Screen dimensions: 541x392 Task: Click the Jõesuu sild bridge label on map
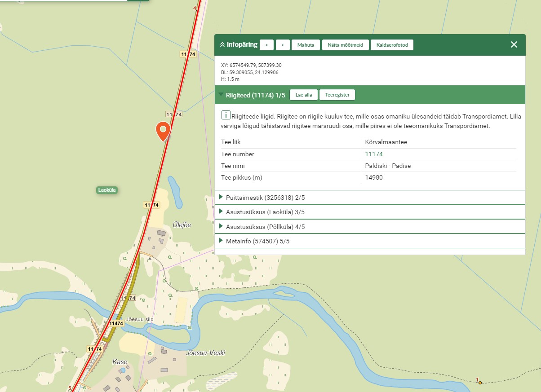pos(140,320)
